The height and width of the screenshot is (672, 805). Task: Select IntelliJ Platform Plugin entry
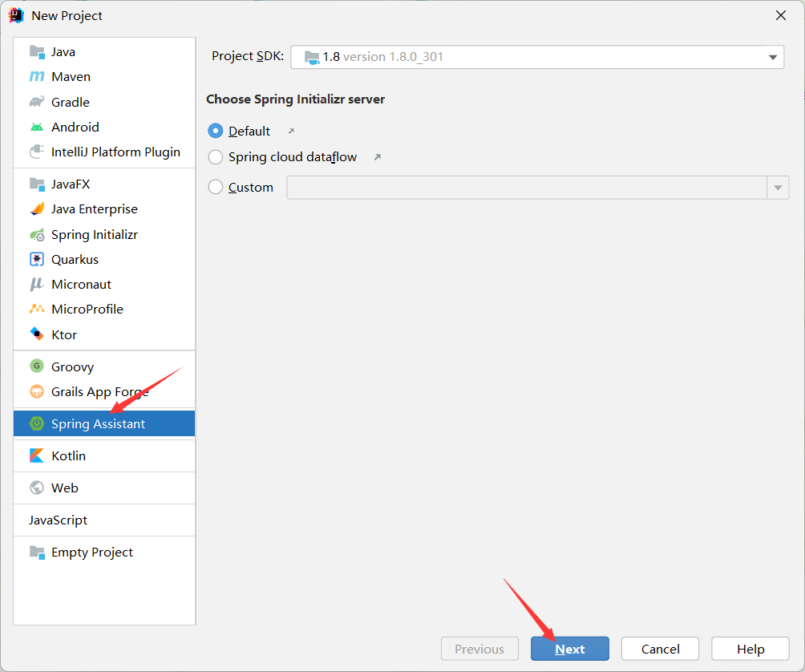pyautogui.click(x=104, y=152)
